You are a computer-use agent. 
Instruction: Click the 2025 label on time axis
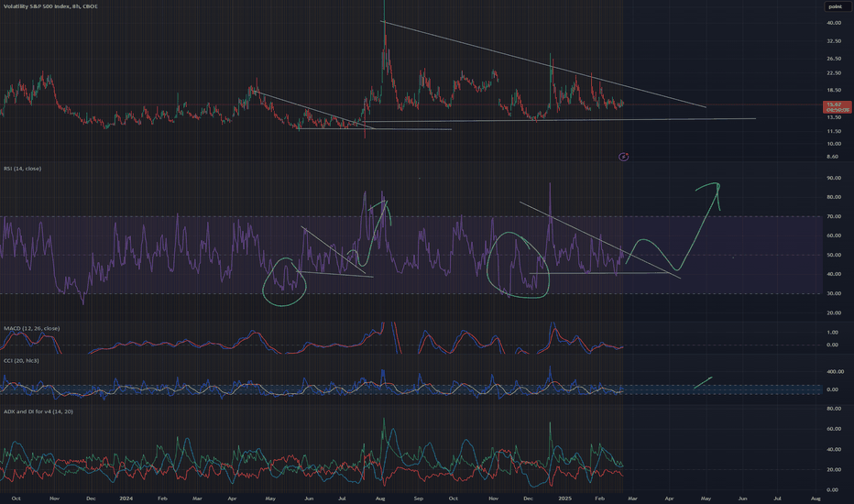point(564,498)
